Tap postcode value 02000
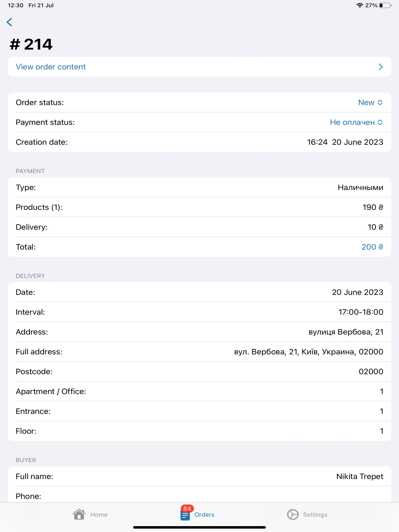Image resolution: width=399 pixels, height=532 pixels. coord(371,372)
